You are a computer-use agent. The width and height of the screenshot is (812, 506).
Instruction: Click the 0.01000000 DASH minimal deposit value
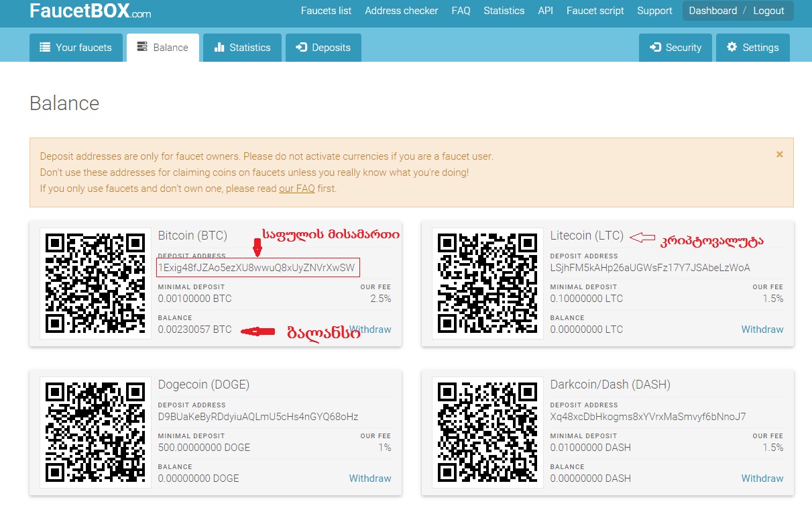[591, 448]
